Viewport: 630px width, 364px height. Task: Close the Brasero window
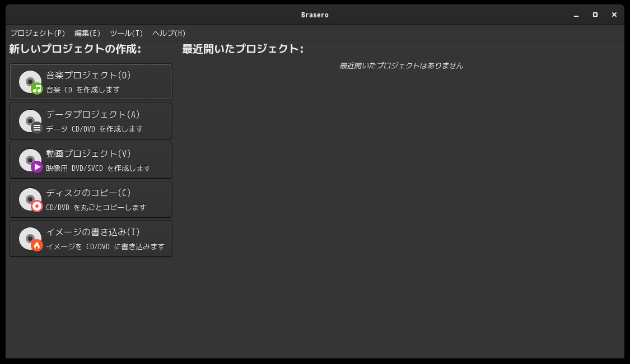(x=614, y=15)
